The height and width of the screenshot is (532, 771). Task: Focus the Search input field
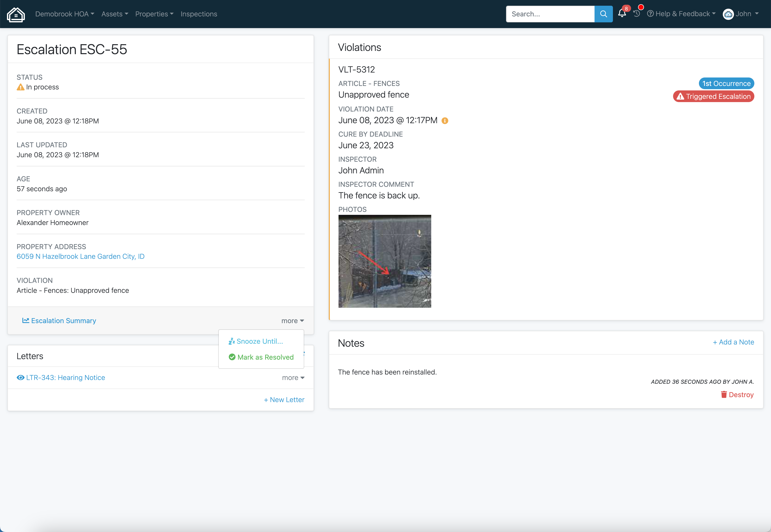(x=550, y=14)
